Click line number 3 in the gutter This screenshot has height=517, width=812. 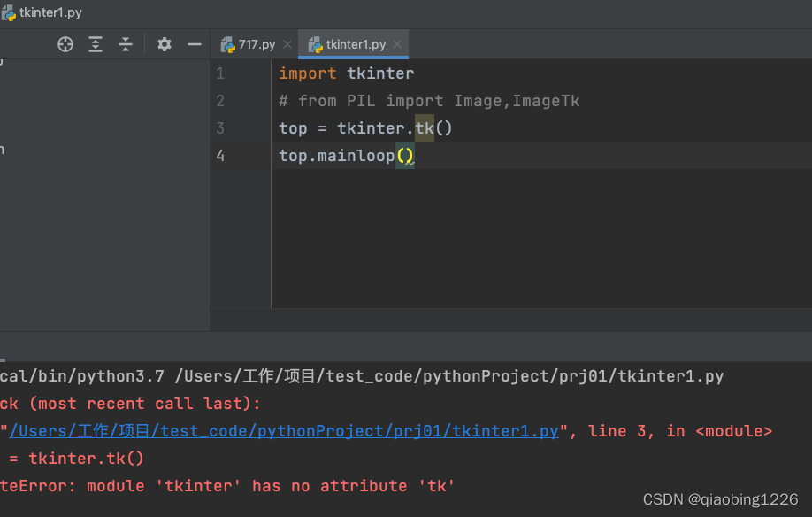click(x=220, y=128)
